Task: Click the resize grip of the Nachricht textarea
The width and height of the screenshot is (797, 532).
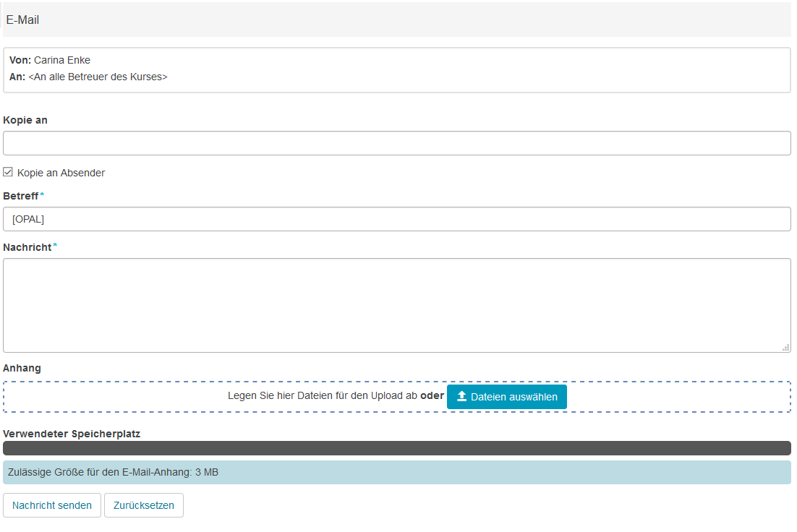Action: (785, 348)
